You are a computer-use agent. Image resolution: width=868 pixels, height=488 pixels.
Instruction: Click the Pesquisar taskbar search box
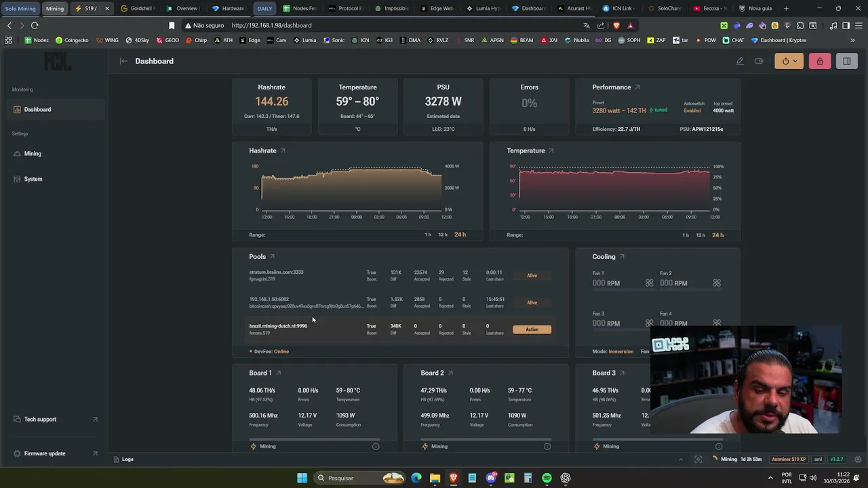361,478
